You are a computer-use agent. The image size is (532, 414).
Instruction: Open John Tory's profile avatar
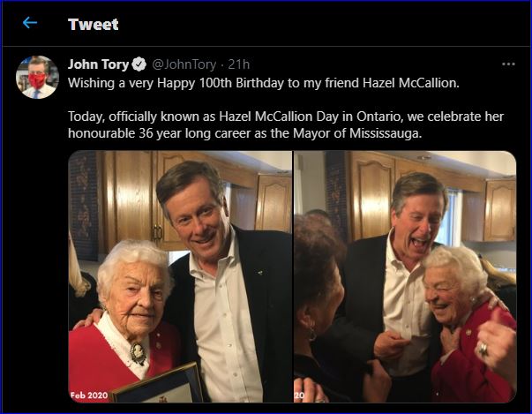37,77
